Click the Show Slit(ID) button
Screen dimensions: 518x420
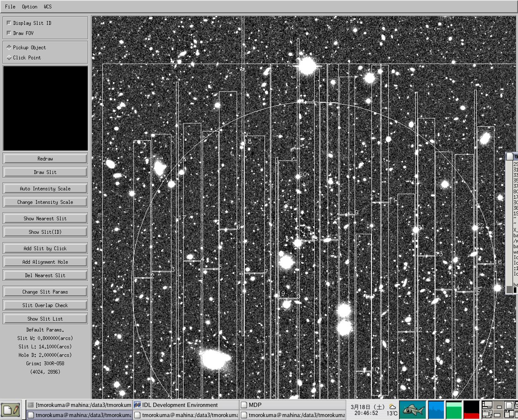point(45,232)
